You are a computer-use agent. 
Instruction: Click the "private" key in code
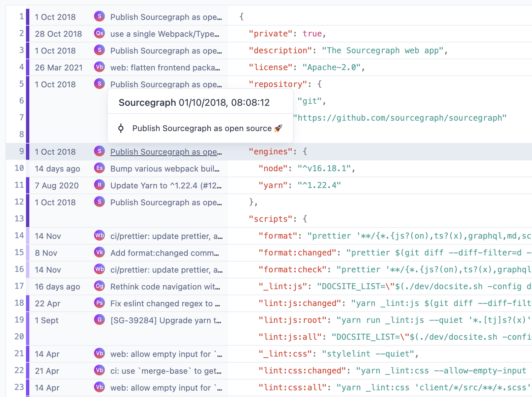tap(270, 33)
